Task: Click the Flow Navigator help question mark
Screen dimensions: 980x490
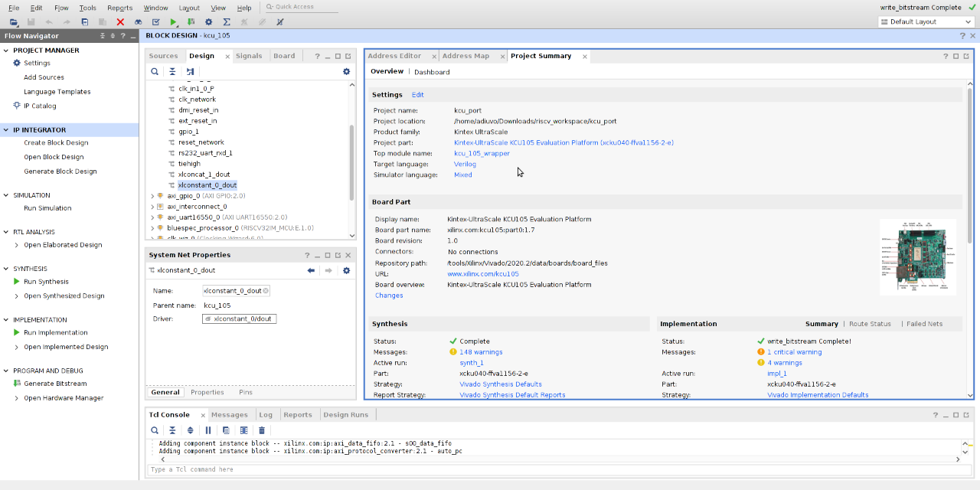Action: click(x=123, y=36)
